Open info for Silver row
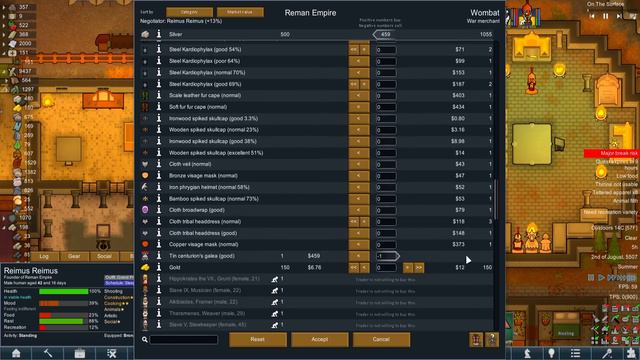 [x=159, y=34]
